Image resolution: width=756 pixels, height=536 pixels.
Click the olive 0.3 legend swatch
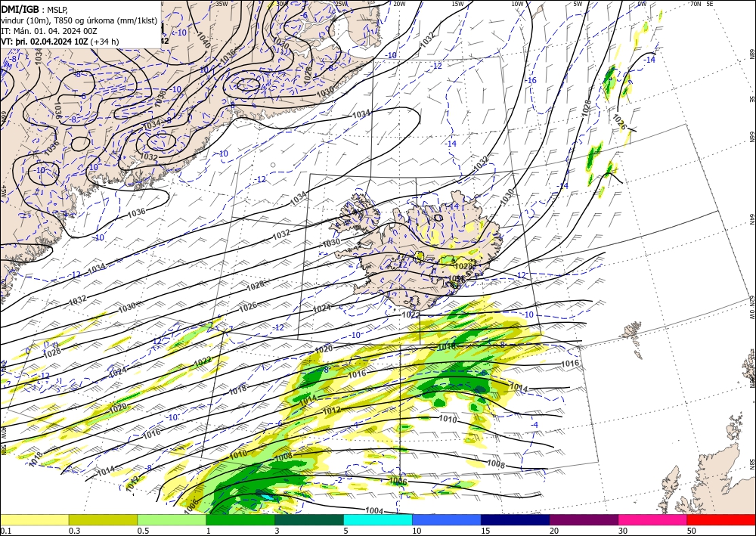click(103, 519)
